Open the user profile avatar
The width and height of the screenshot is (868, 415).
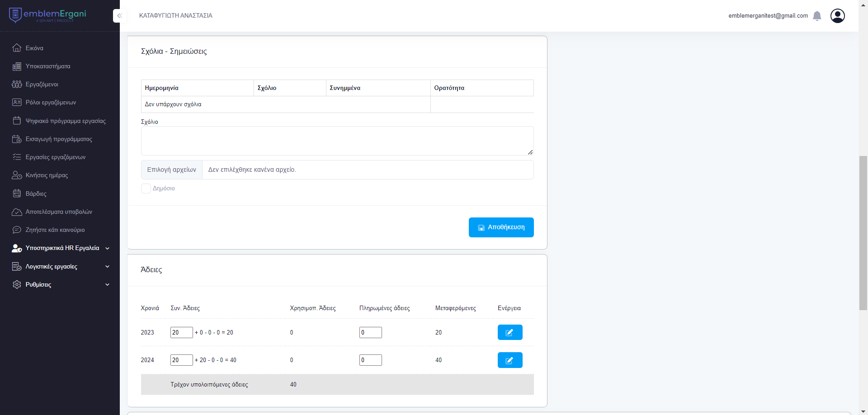click(x=837, y=16)
